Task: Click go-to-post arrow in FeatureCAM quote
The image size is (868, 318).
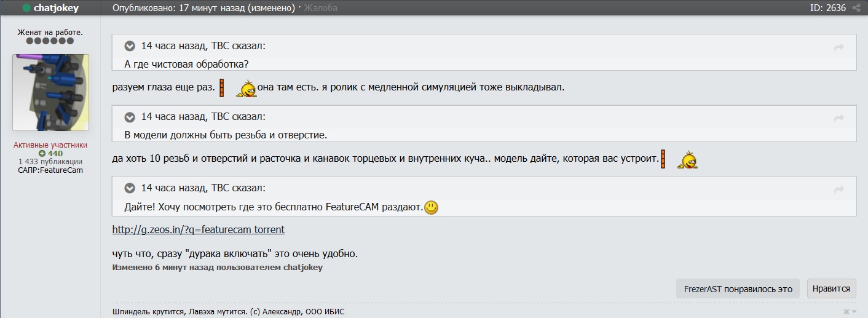Action: coord(838,189)
